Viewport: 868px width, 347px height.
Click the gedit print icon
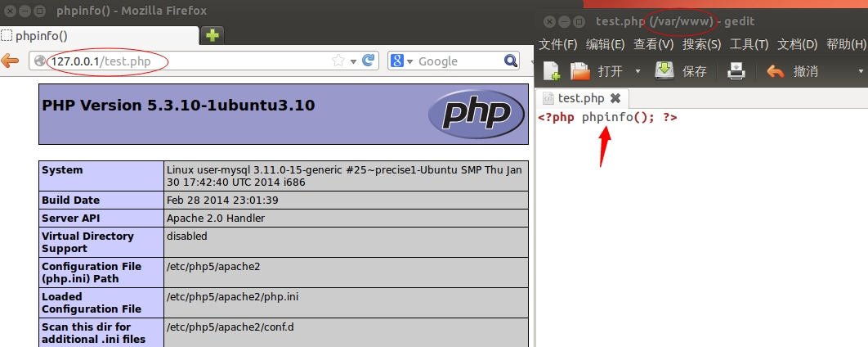click(736, 71)
